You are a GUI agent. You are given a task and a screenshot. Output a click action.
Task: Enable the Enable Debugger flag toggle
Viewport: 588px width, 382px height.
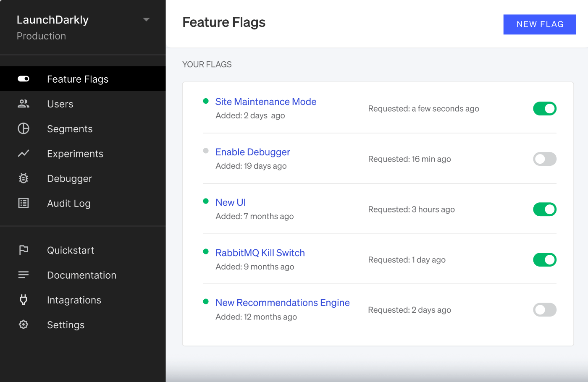click(545, 159)
